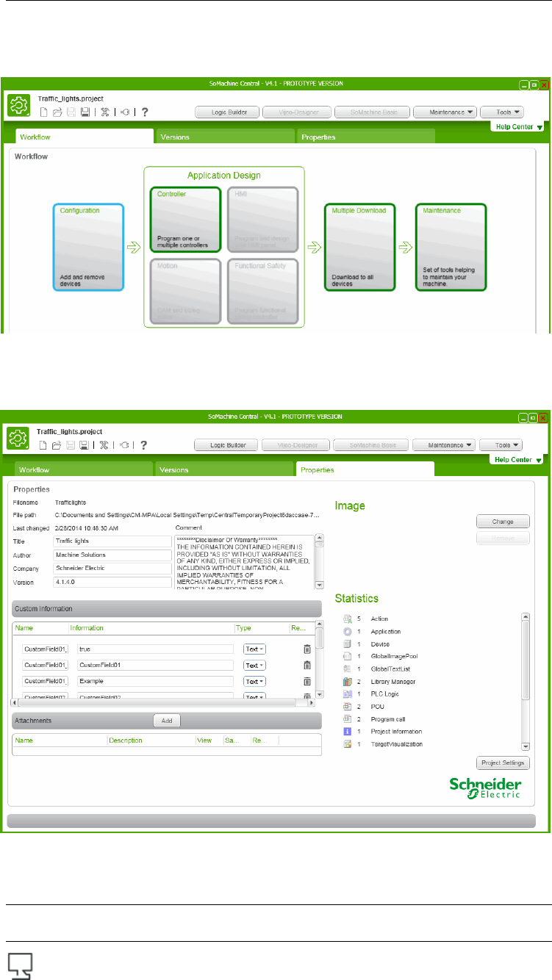Open Type dropdown for information 'CustomField01' row
Image resolution: width=552 pixels, height=980 pixels.
[254, 665]
